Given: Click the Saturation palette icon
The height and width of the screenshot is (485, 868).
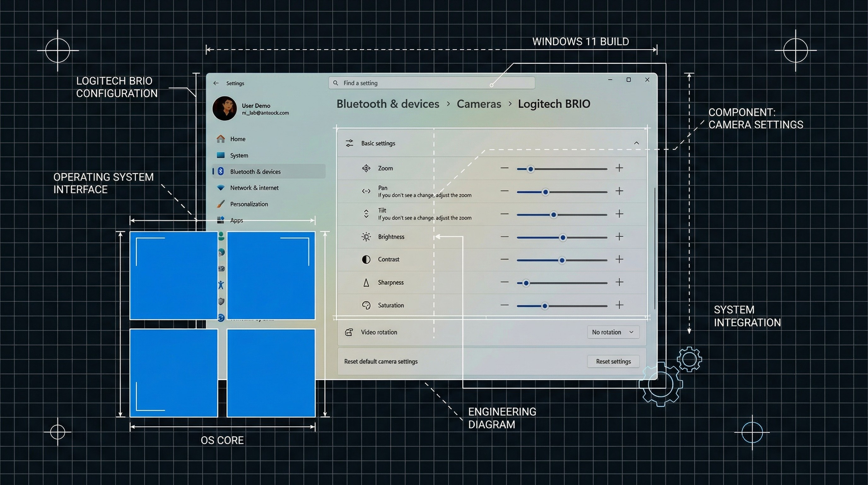Looking at the screenshot, I should tap(366, 305).
